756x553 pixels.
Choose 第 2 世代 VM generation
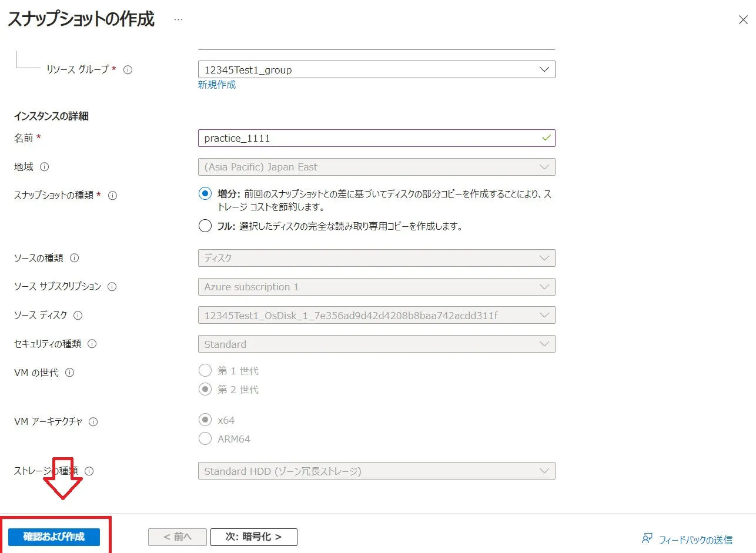tap(205, 389)
